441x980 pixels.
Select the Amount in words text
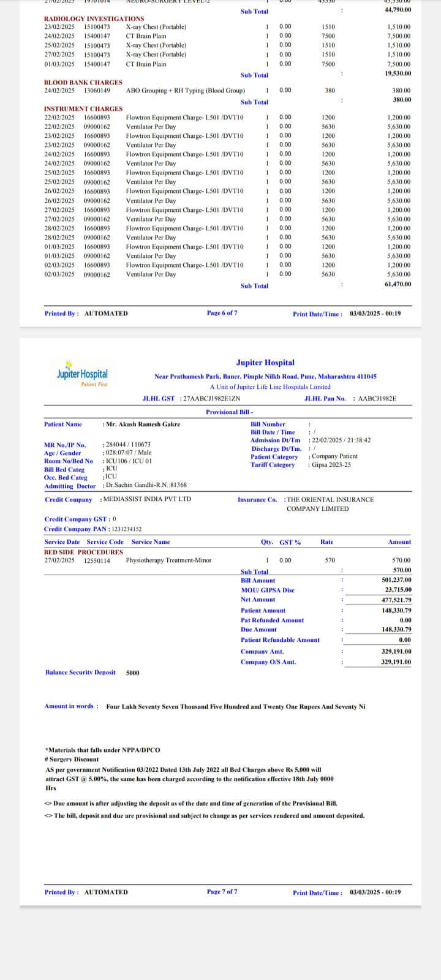click(235, 707)
